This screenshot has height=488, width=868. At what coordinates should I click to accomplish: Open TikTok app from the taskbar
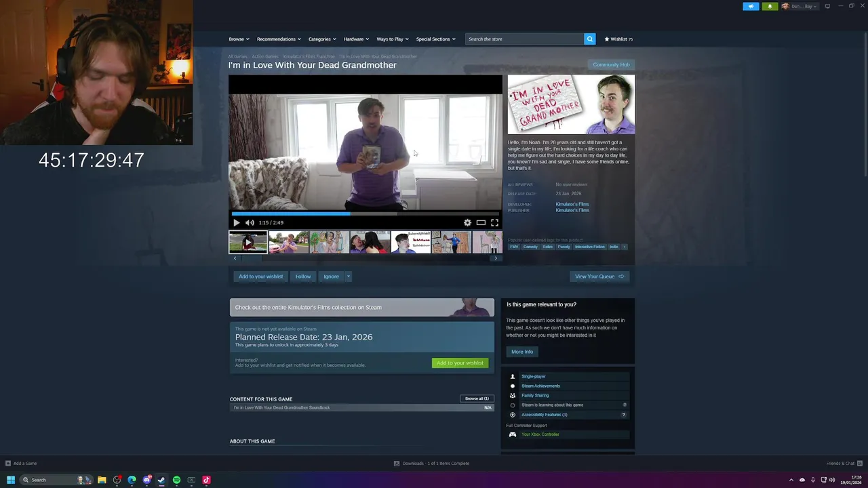click(206, 480)
